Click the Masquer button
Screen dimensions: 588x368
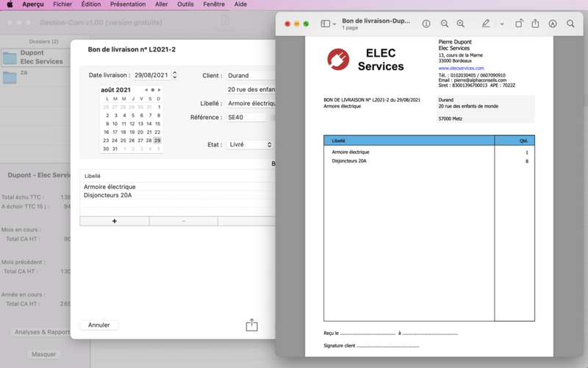pyautogui.click(x=43, y=354)
